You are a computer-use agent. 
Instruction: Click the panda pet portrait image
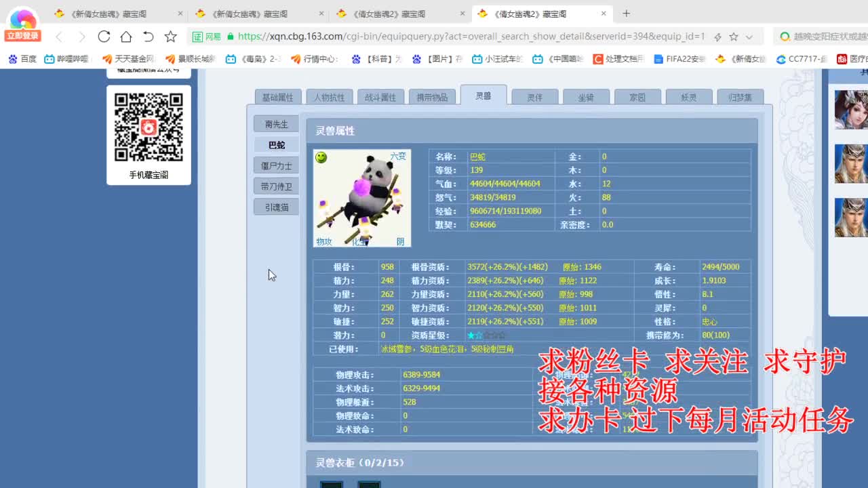coord(362,199)
